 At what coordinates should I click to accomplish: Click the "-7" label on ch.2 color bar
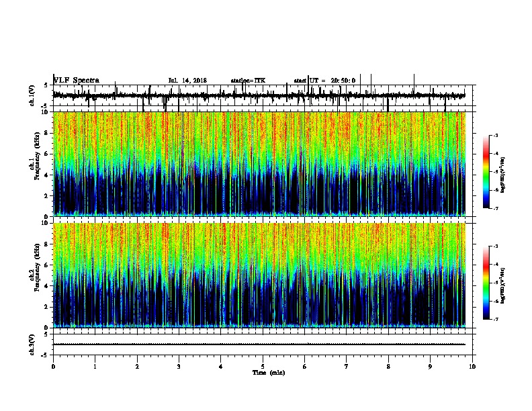(x=496, y=319)
